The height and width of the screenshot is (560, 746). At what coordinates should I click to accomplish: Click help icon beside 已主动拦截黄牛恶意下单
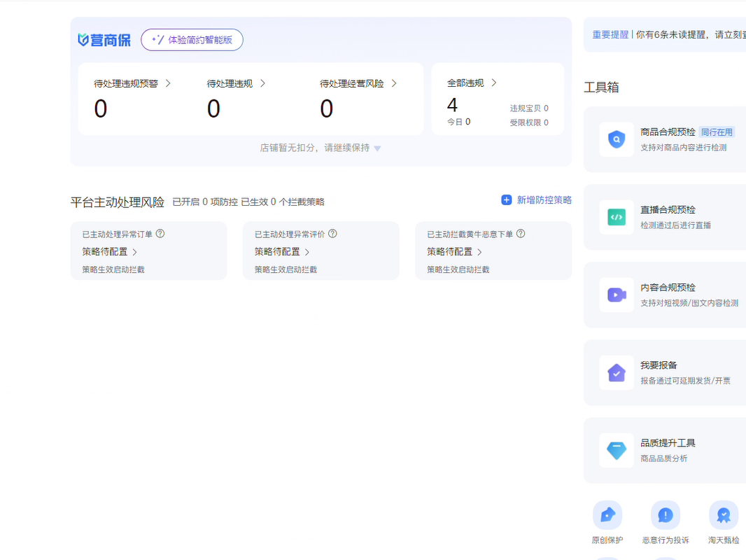tap(521, 234)
